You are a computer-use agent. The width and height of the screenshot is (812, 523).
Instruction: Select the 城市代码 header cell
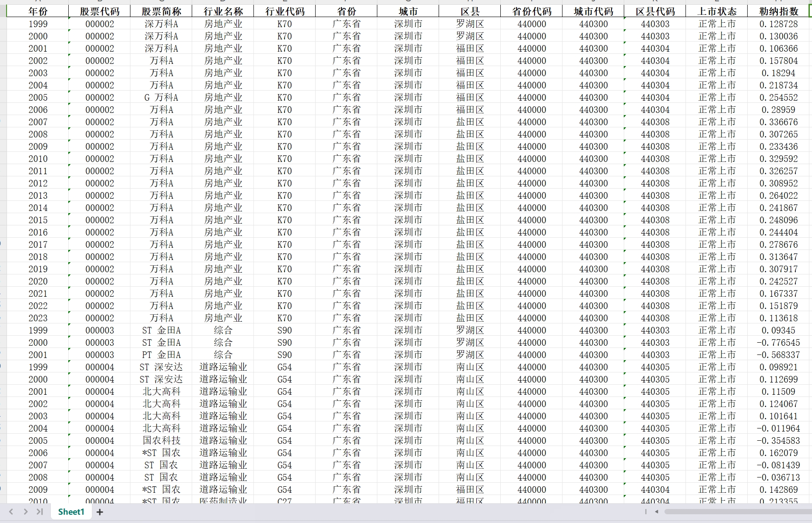593,11
